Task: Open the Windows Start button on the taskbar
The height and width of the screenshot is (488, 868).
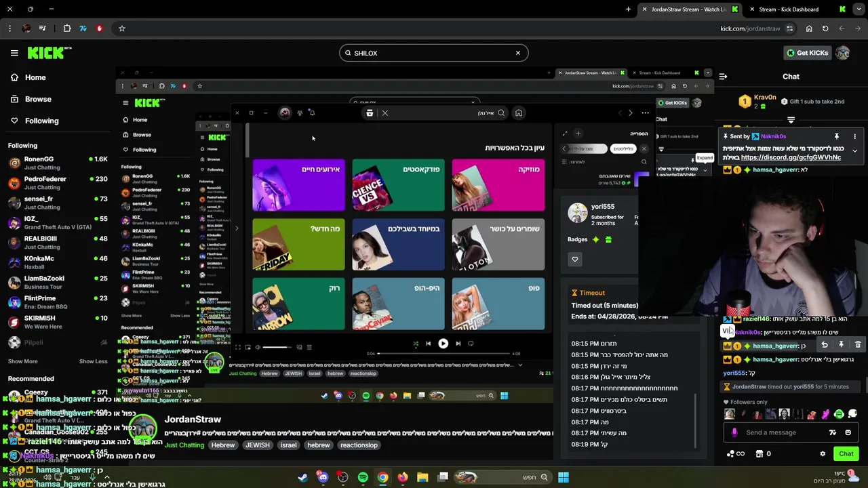Action: (563, 477)
